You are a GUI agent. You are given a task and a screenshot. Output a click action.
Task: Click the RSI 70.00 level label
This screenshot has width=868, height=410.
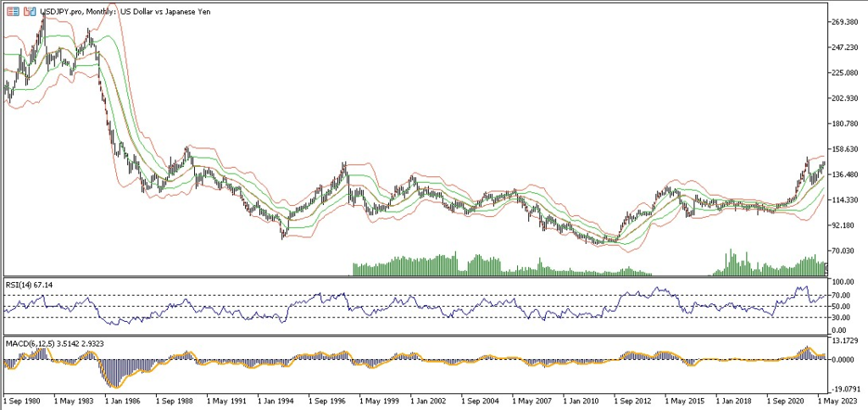click(843, 295)
